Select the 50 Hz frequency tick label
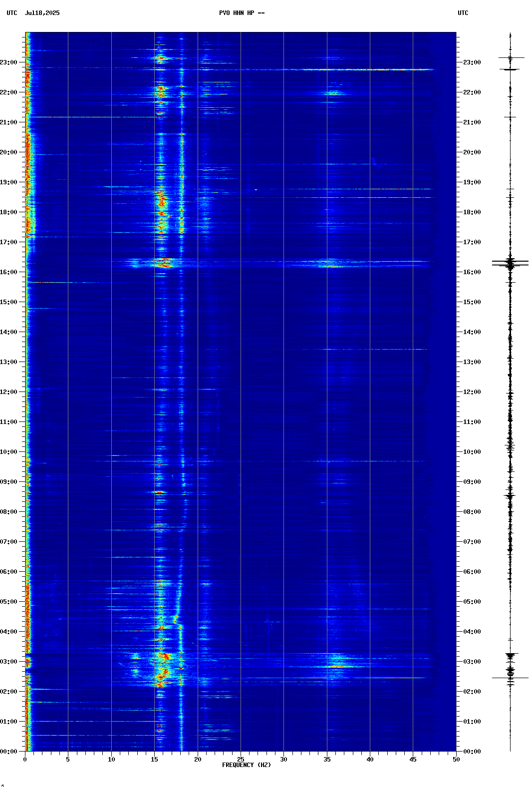Screen dimensions: 532x791 coord(456,760)
